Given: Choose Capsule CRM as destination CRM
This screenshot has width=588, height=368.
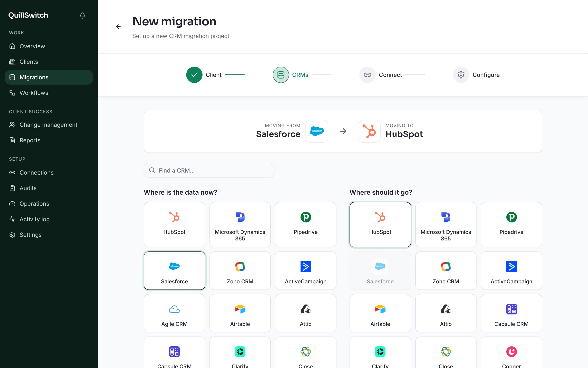Looking at the screenshot, I should pyautogui.click(x=511, y=313).
